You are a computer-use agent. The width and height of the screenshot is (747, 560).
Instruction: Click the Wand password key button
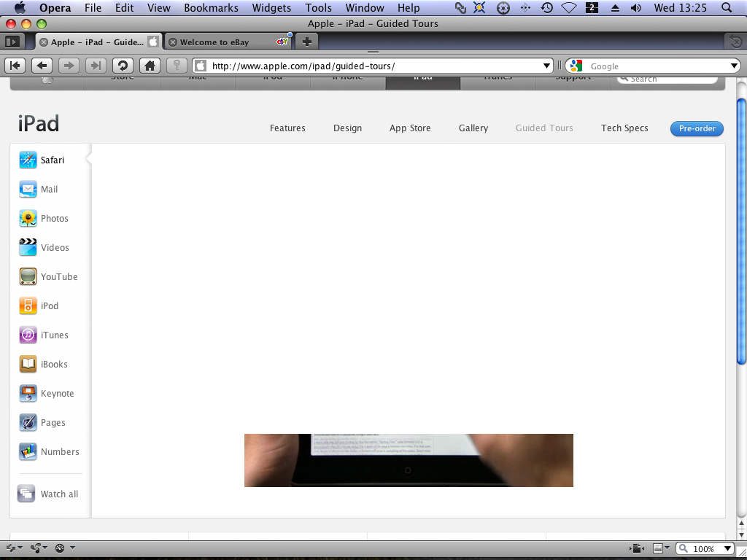coord(177,66)
